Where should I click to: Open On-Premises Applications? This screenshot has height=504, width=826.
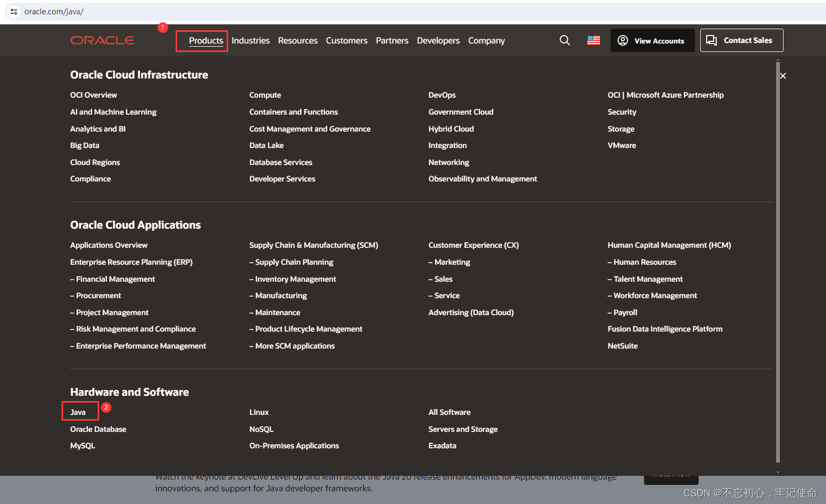294,446
